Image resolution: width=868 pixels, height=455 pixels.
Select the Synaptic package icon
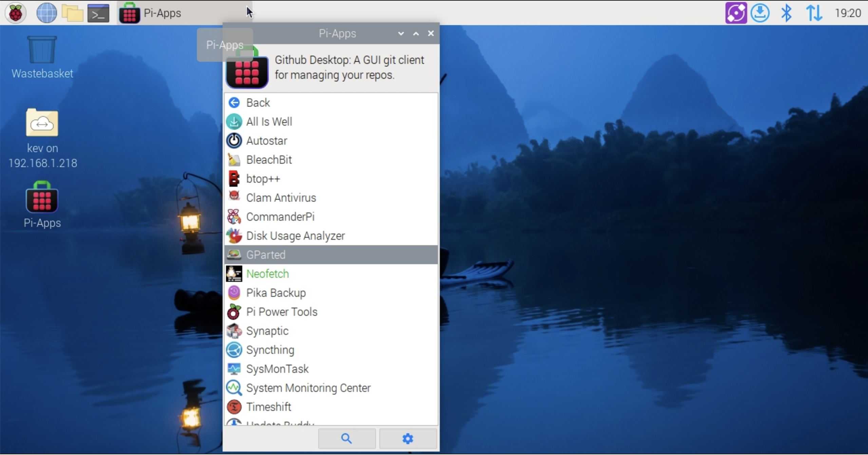coord(234,331)
